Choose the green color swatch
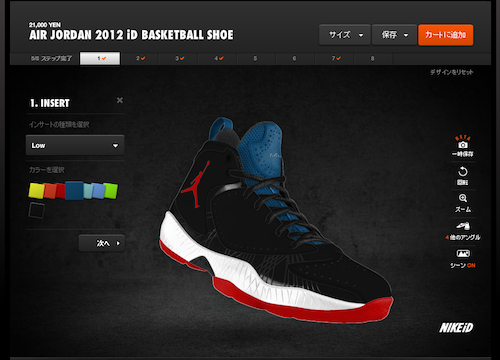 [111, 191]
